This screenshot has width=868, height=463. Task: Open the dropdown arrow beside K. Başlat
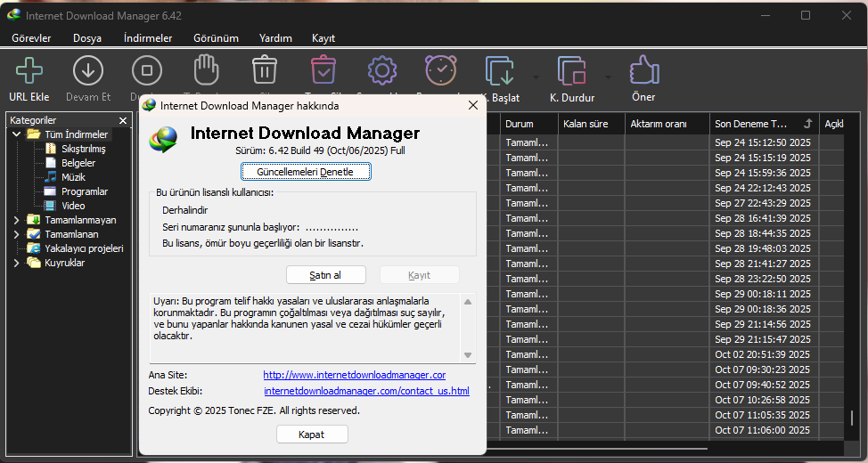(x=536, y=76)
